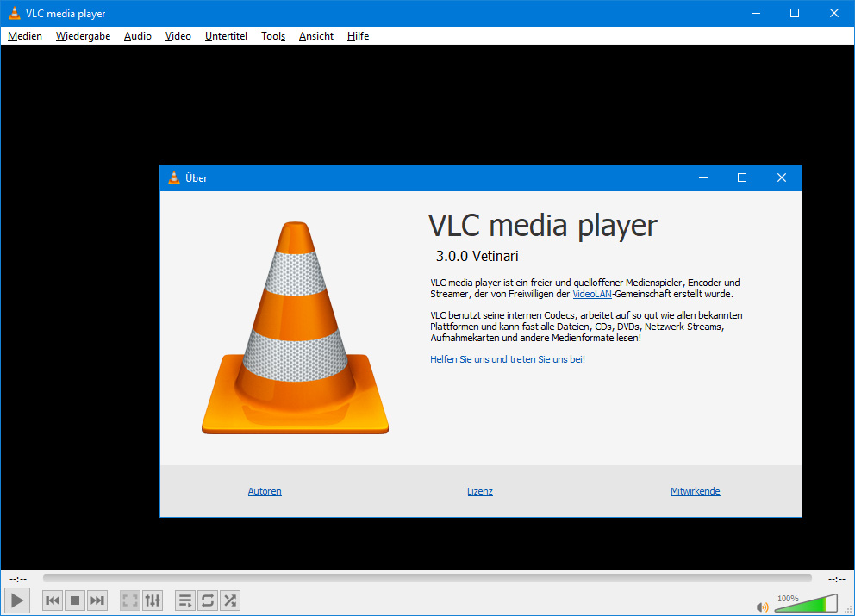
Task: Open the Mitwirkende link
Action: point(696,491)
